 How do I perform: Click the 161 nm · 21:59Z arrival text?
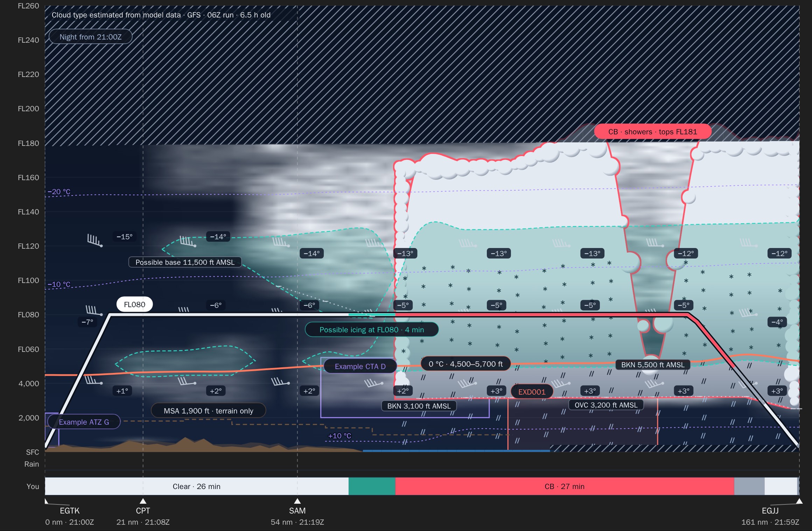(770, 522)
